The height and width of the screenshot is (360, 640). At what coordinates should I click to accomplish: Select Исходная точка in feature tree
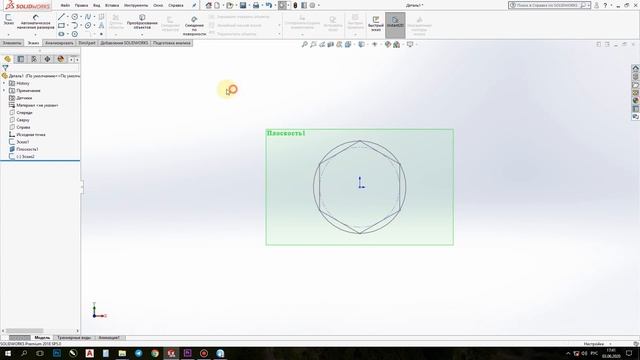pyautogui.click(x=31, y=135)
